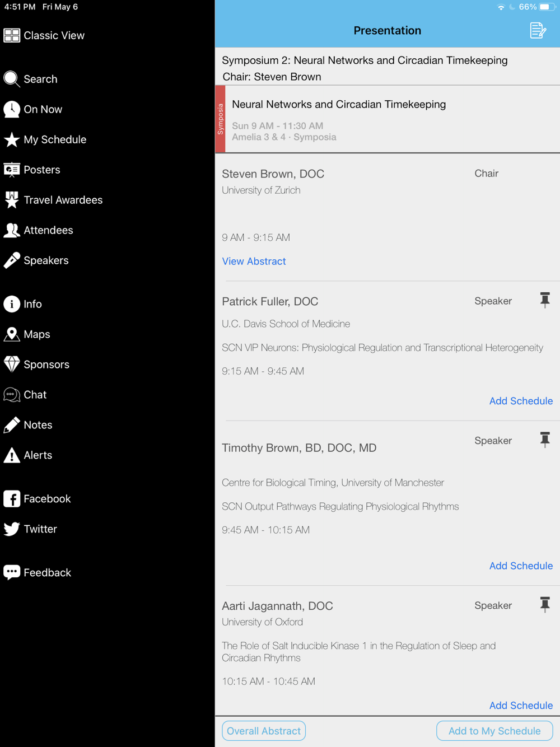Show Travel Awardees list
Image resolution: width=560 pixels, height=747 pixels.
point(53,200)
